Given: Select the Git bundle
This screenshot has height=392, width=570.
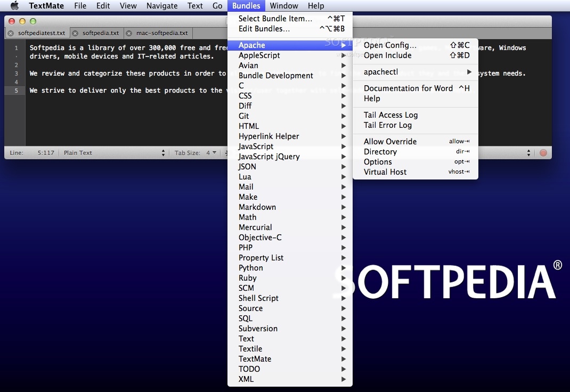Looking at the screenshot, I should 290,116.
